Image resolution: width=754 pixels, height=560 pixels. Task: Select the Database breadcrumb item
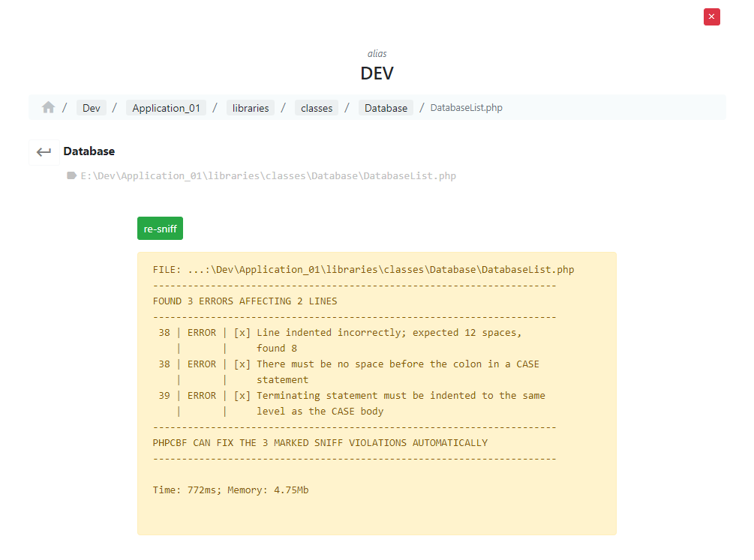(x=386, y=108)
